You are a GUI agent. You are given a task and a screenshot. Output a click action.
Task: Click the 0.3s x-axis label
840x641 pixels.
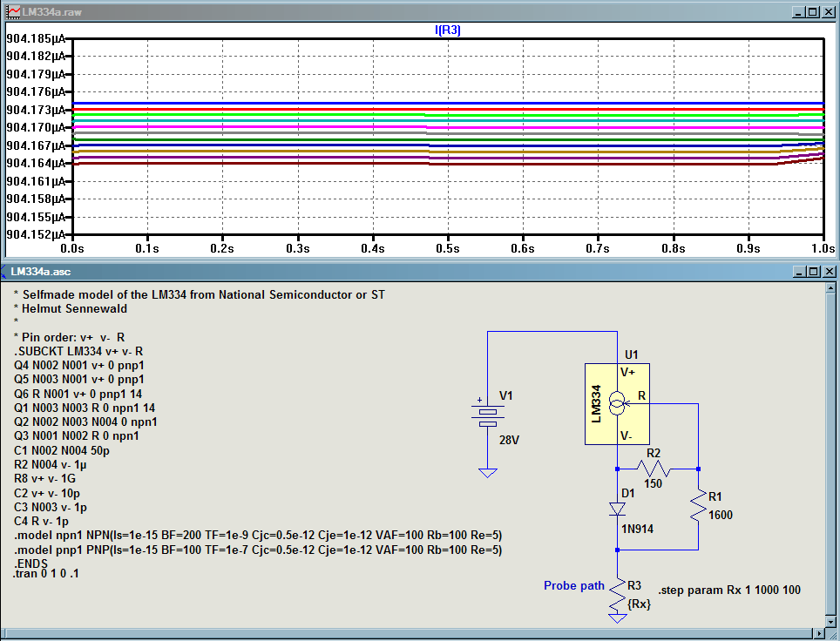coord(297,248)
